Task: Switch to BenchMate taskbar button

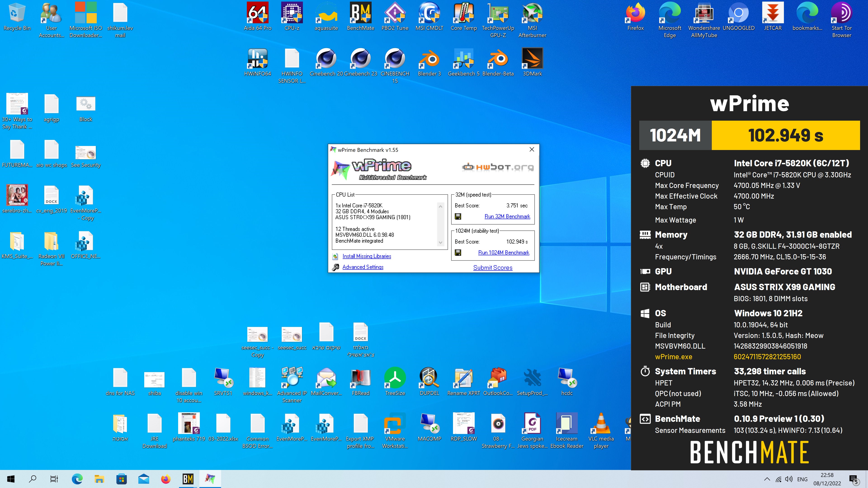Action: click(188, 479)
